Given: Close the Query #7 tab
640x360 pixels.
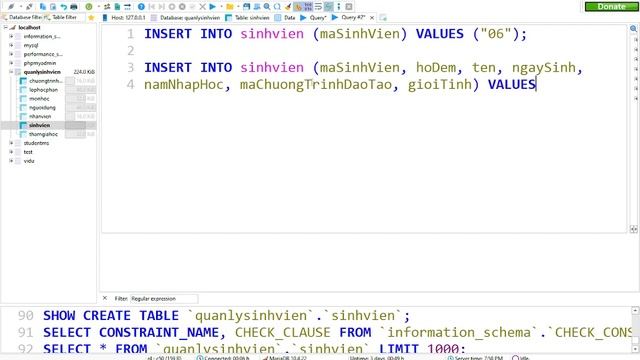Looking at the screenshot, I should (x=372, y=18).
